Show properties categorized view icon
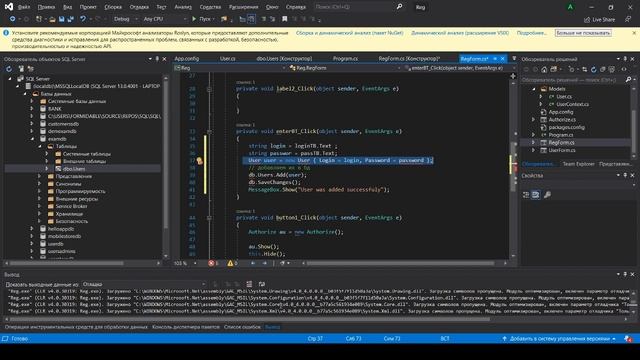 (x=526, y=195)
